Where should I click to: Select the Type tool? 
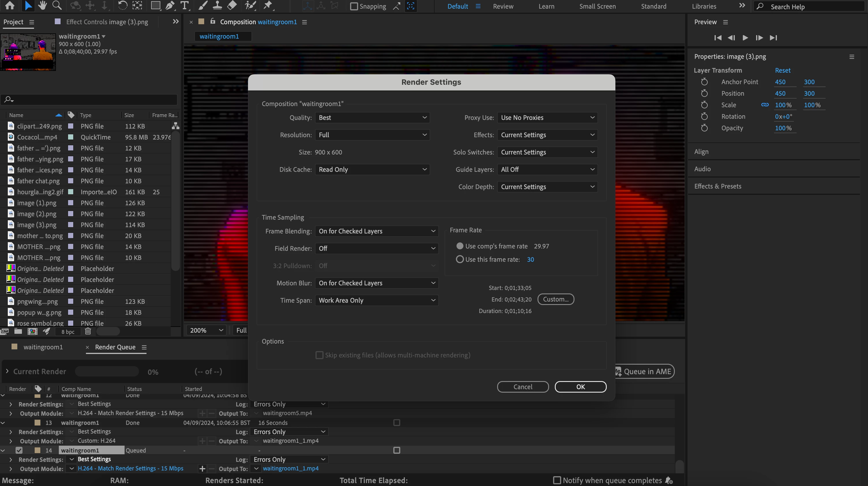[184, 5]
